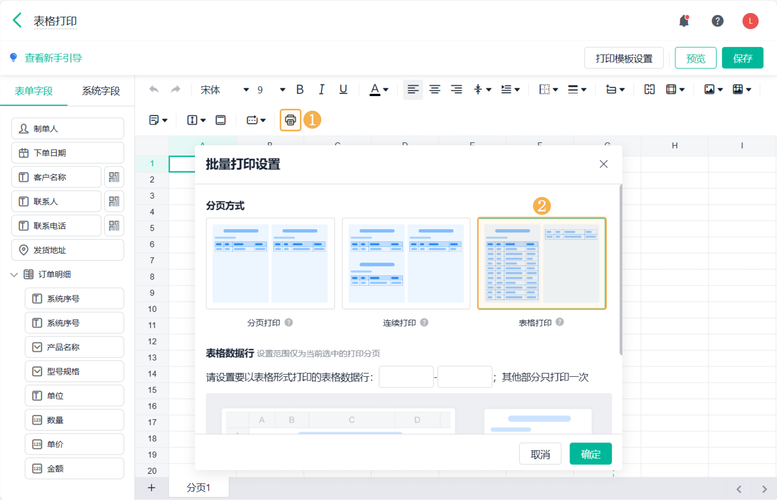
Task: Align text right
Action: [x=456, y=89]
